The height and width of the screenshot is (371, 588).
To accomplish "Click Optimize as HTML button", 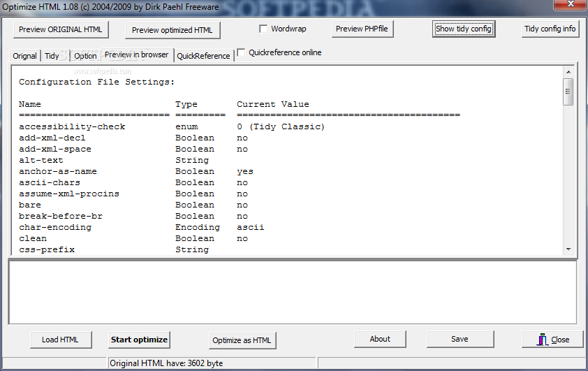I will (242, 341).
